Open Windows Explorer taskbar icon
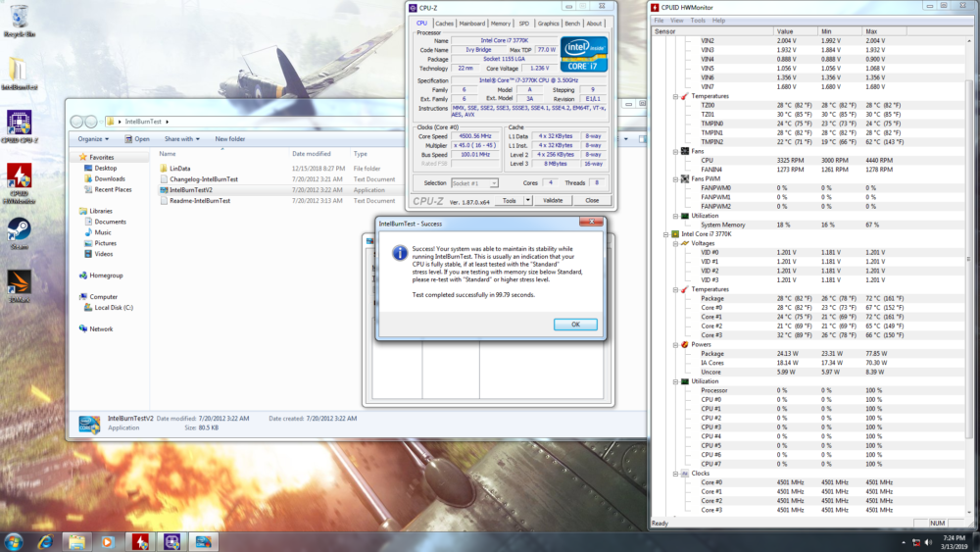The image size is (980, 552). 76,541
